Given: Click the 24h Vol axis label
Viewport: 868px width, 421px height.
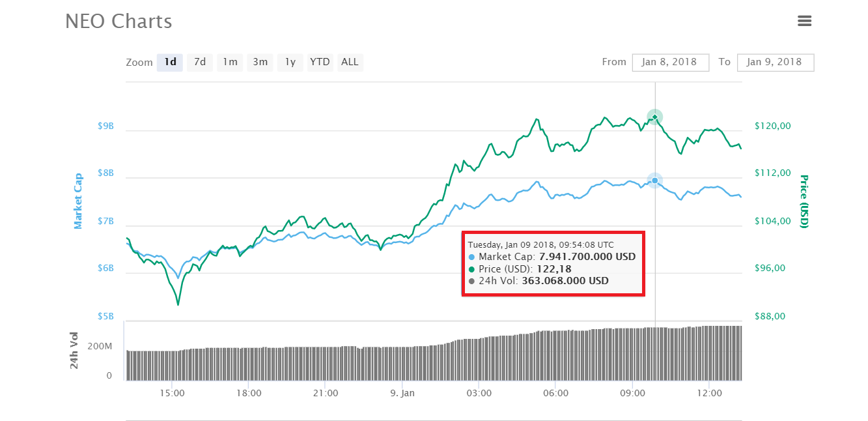Looking at the screenshot, I should click(x=75, y=350).
